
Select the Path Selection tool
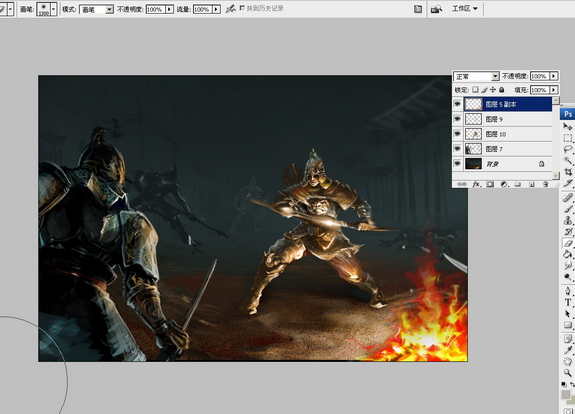pos(568,314)
